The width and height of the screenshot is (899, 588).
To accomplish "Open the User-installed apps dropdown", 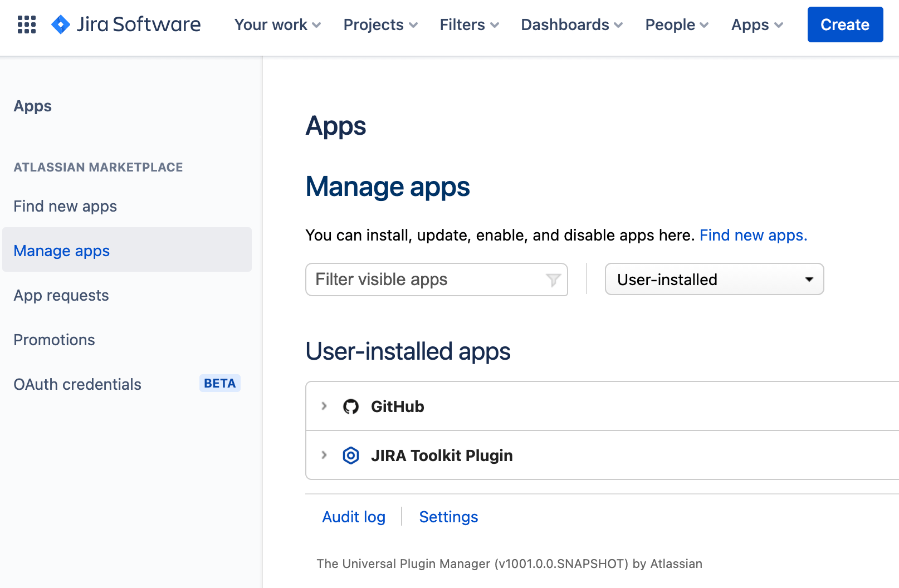I will point(714,280).
